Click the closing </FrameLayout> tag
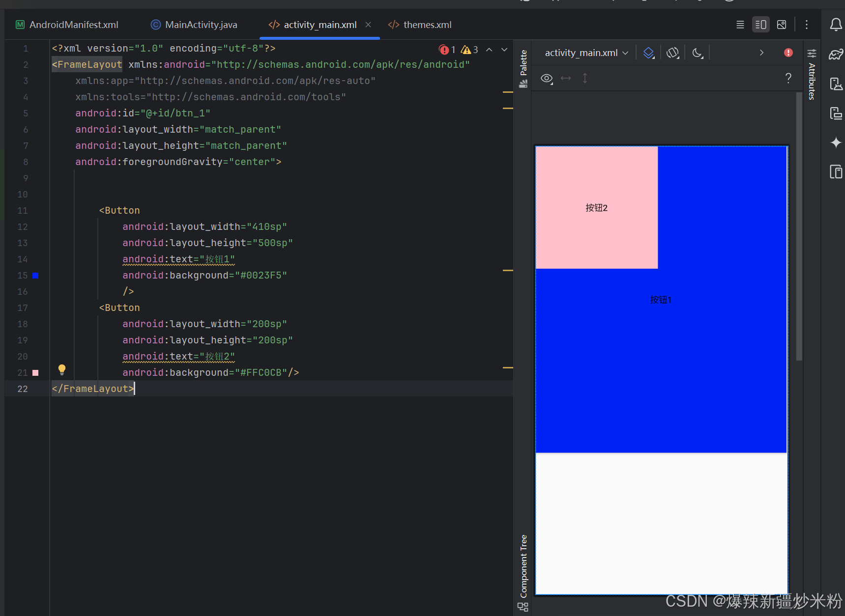This screenshot has width=845, height=616. click(x=93, y=389)
